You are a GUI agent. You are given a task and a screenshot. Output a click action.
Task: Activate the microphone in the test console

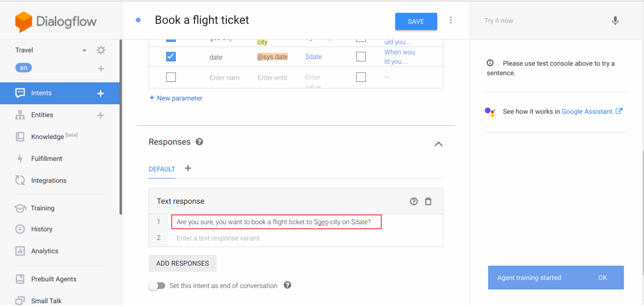pos(615,21)
